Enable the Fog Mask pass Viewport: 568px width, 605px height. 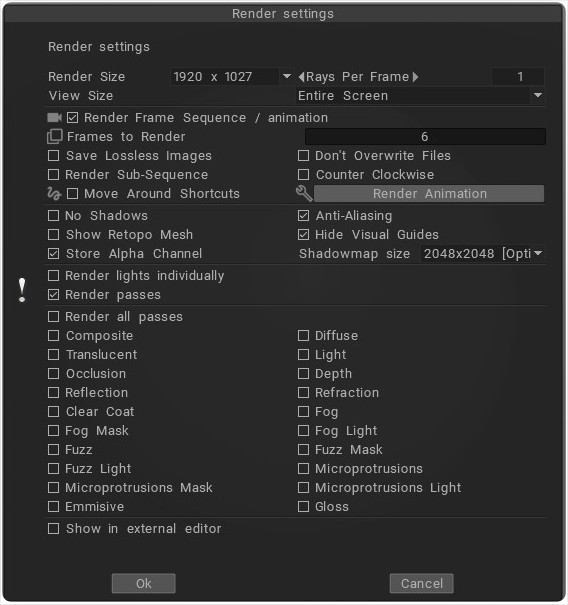pyautogui.click(x=54, y=430)
